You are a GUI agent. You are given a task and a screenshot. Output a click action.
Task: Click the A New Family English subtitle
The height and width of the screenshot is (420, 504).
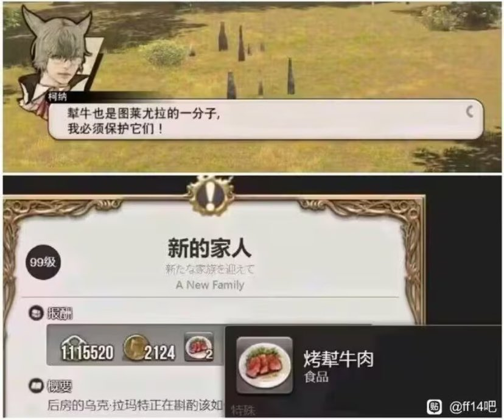[210, 285]
